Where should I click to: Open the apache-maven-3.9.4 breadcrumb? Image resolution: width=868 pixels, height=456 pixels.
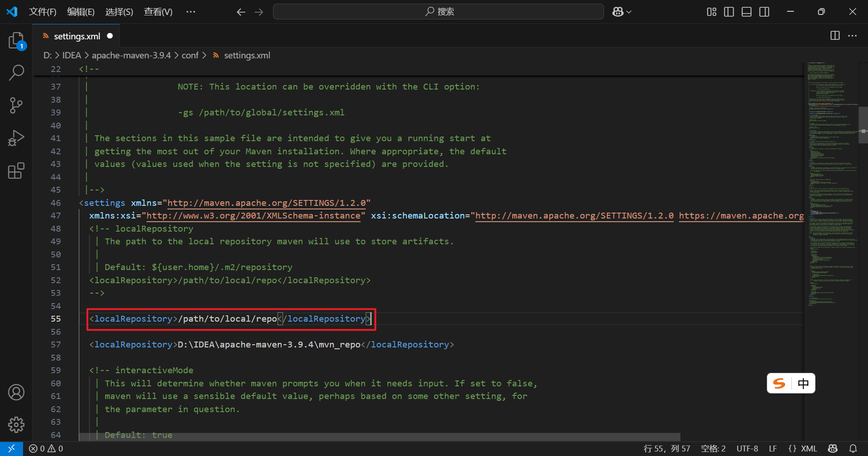[x=131, y=55]
